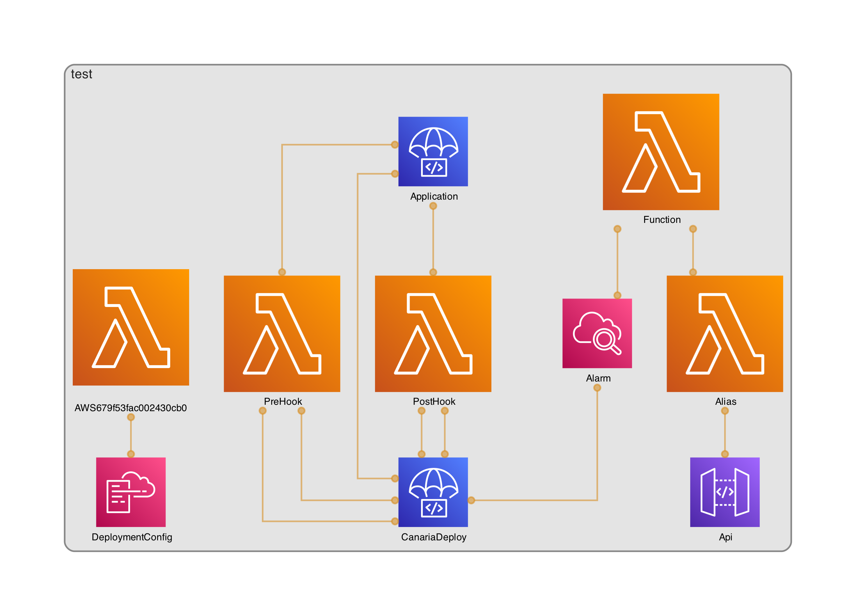Select the DeploymentConfig pink icon
Viewport: 856px width, 616px height.
point(131,492)
